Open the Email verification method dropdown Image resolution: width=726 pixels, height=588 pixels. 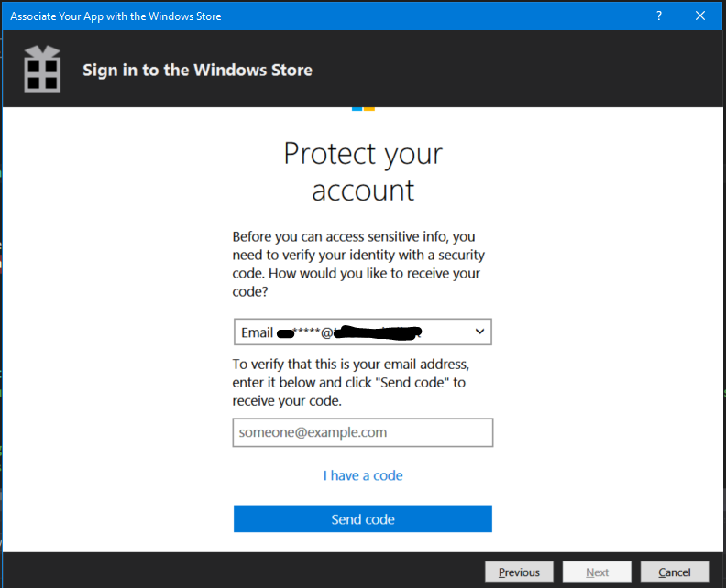point(362,332)
